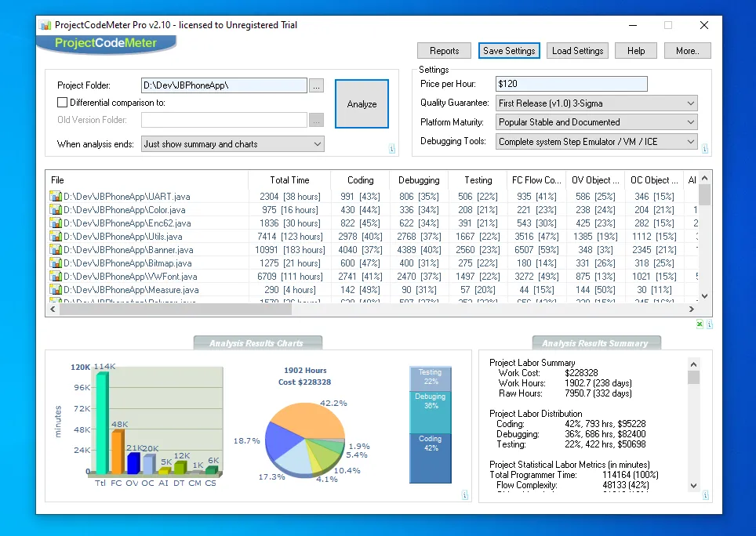Click the Analyze button
756x536 pixels.
pyautogui.click(x=362, y=103)
